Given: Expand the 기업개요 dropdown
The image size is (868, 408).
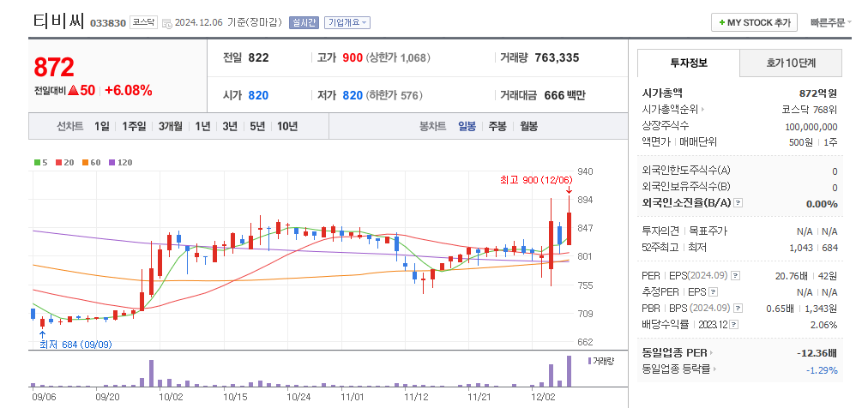Looking at the screenshot, I should click(x=347, y=22).
